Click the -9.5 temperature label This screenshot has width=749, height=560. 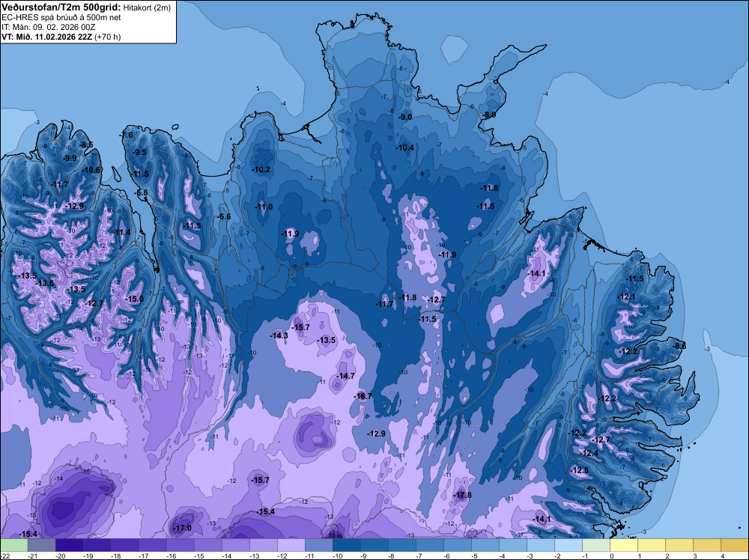tap(141, 152)
